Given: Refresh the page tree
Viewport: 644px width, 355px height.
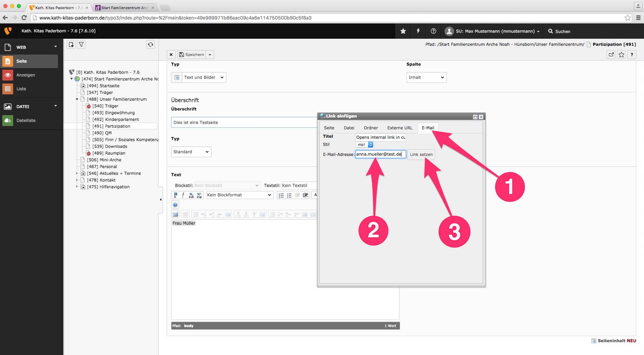Looking at the screenshot, I should coord(150,44).
